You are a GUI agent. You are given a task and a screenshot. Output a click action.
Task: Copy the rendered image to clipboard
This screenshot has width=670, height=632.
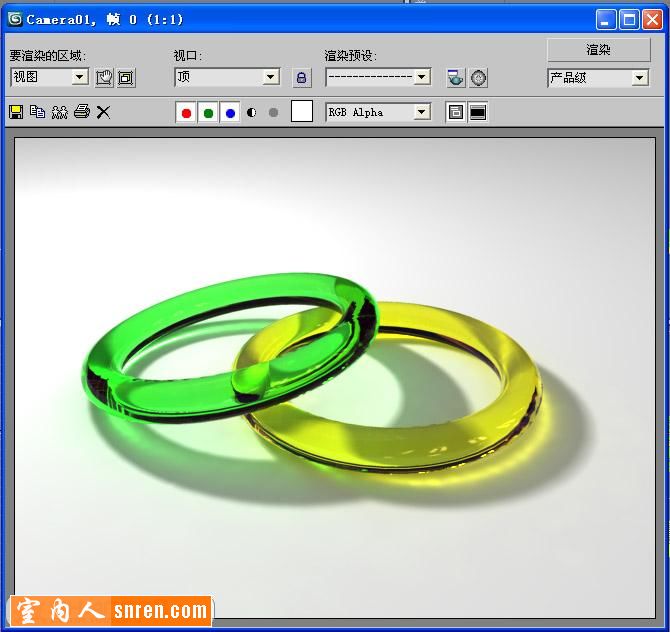(x=38, y=112)
